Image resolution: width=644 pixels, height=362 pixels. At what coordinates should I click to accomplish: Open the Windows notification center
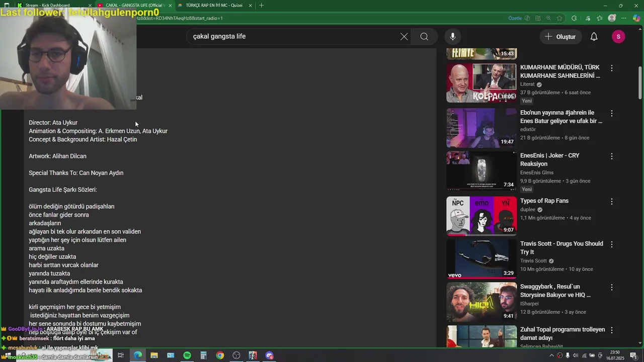pos(633,355)
